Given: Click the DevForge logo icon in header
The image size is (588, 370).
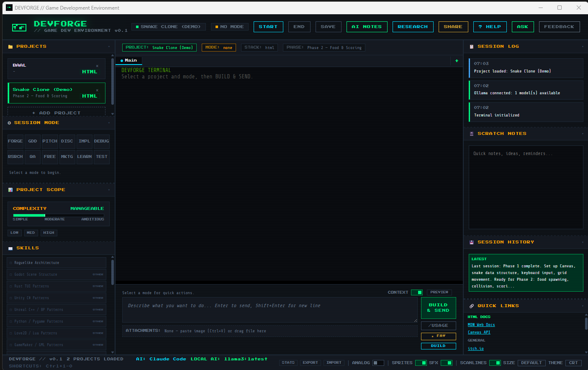Looking at the screenshot, I should pos(19,27).
